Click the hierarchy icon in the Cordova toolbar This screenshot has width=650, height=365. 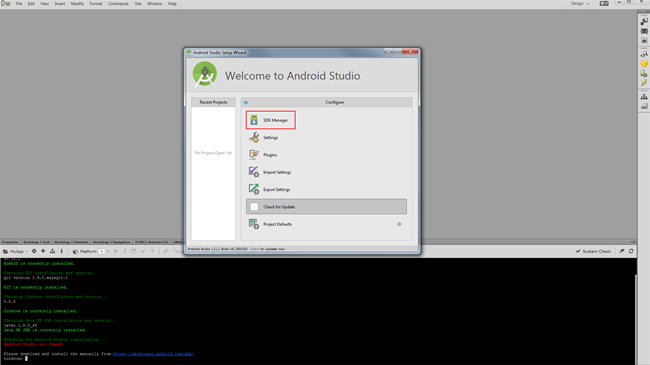(52, 251)
